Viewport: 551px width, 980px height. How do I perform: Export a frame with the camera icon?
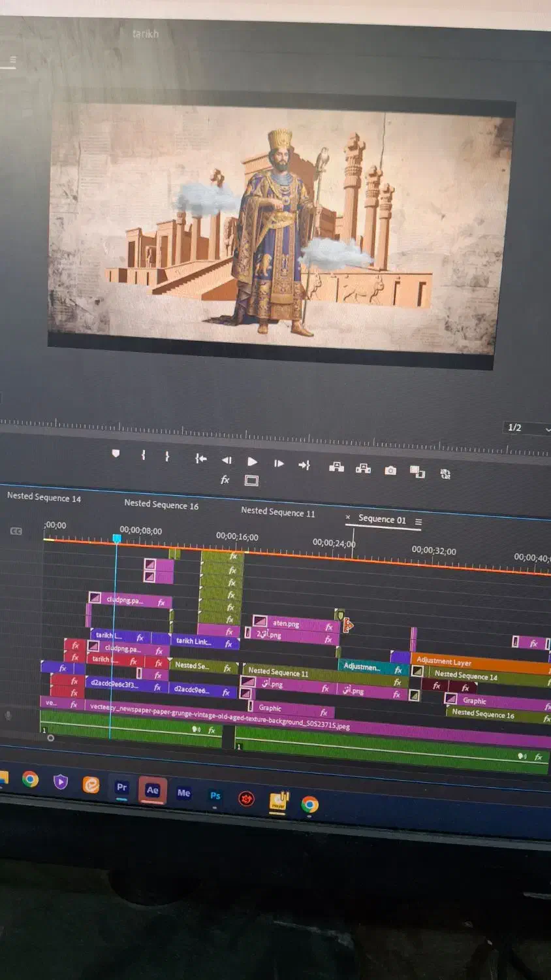390,470
